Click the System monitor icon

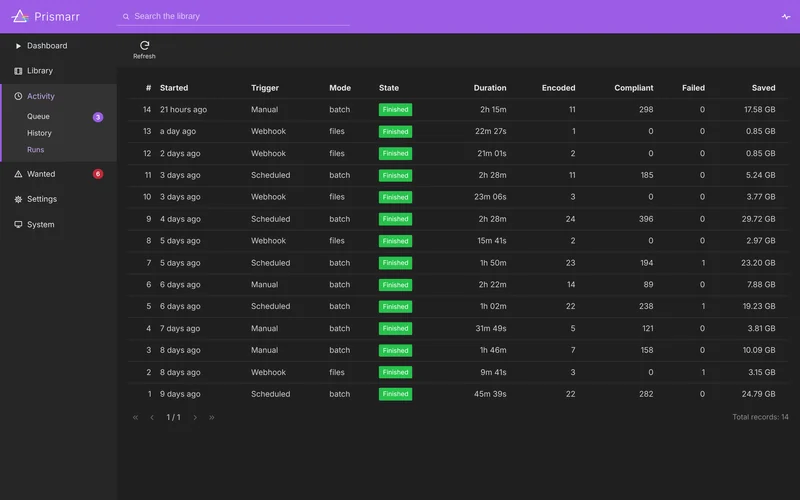tap(18, 224)
